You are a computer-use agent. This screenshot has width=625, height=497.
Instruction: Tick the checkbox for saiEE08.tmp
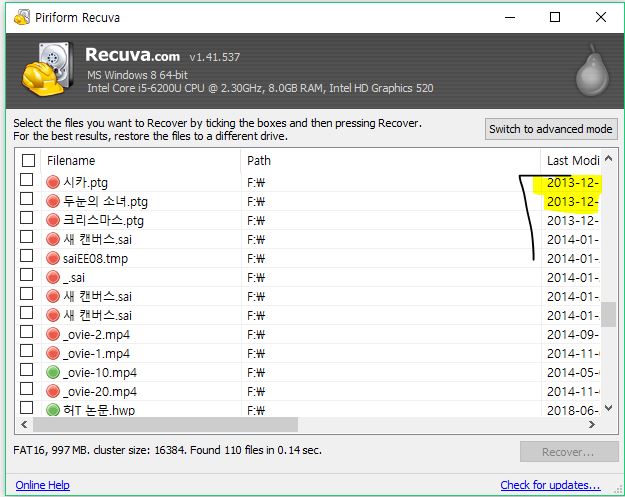26,255
